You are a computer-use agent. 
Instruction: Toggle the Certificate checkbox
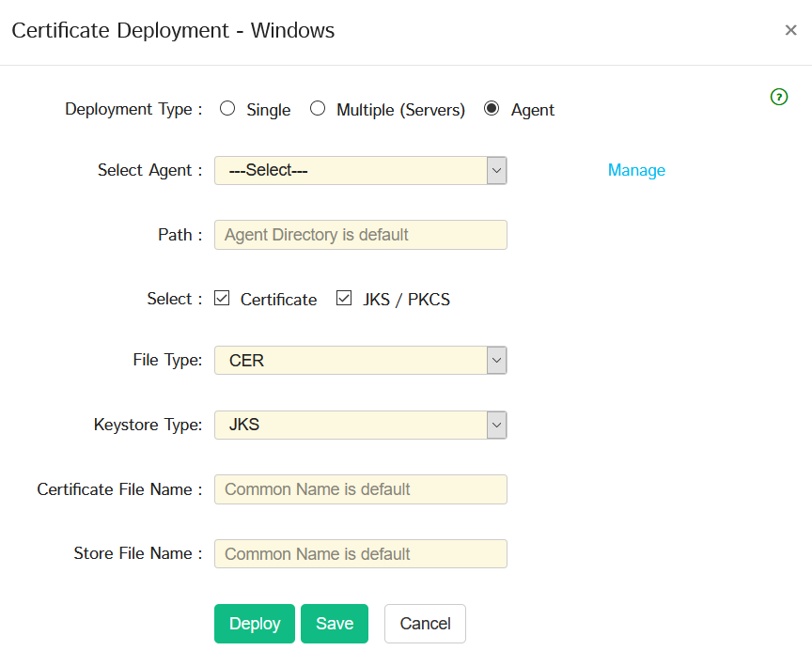point(222,299)
